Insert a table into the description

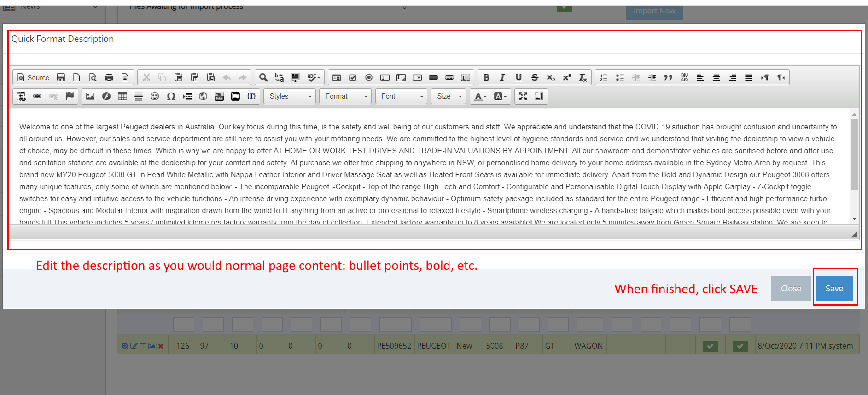[x=122, y=96]
